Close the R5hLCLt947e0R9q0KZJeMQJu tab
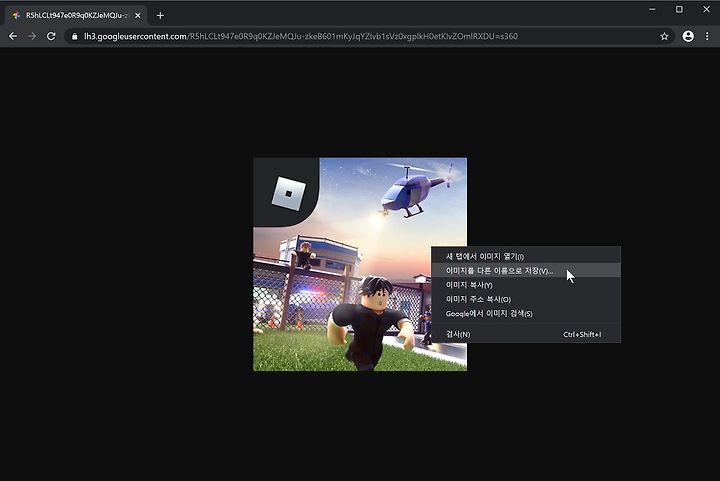The width and height of the screenshot is (720, 481). pyautogui.click(x=138, y=16)
